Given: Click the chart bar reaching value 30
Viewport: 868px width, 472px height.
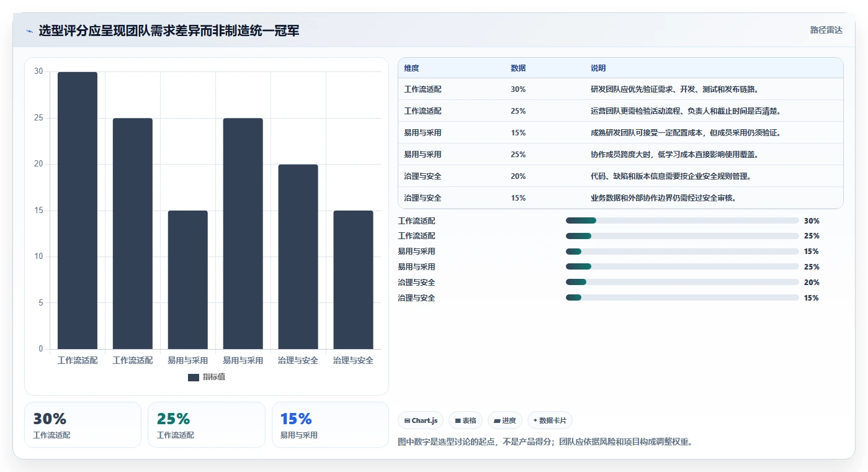Looking at the screenshot, I should click(x=78, y=211).
